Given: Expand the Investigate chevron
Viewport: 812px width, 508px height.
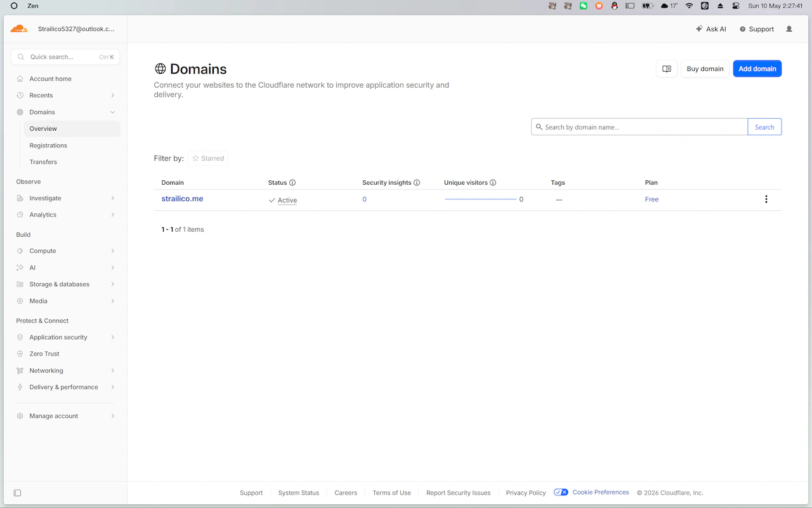Looking at the screenshot, I should point(112,198).
